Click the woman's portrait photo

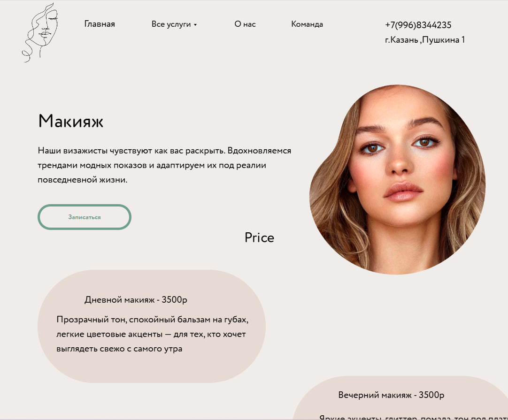click(398, 180)
